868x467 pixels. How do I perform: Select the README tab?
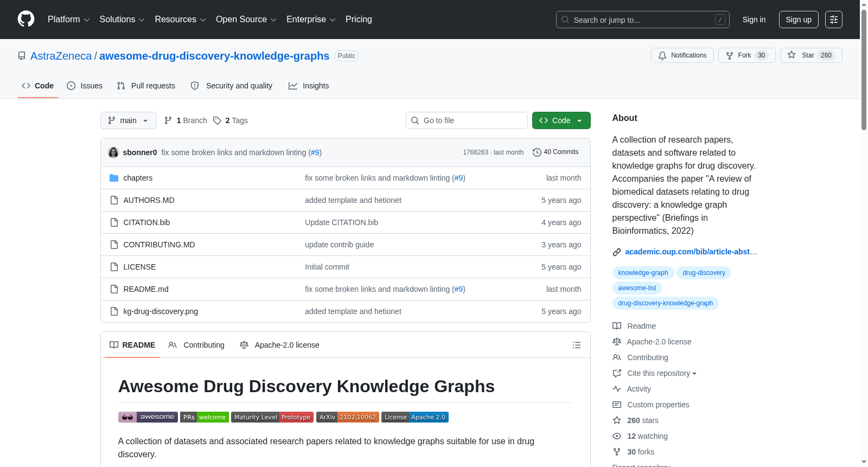click(x=132, y=345)
